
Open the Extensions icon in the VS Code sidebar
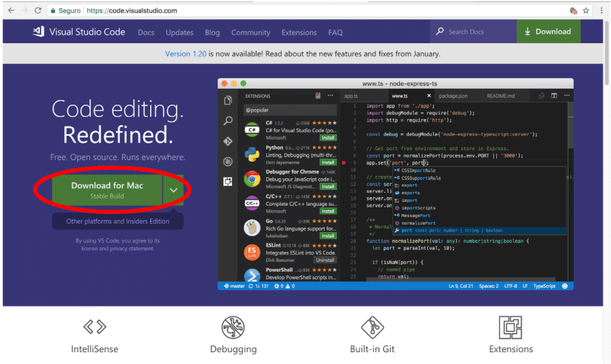click(x=228, y=181)
